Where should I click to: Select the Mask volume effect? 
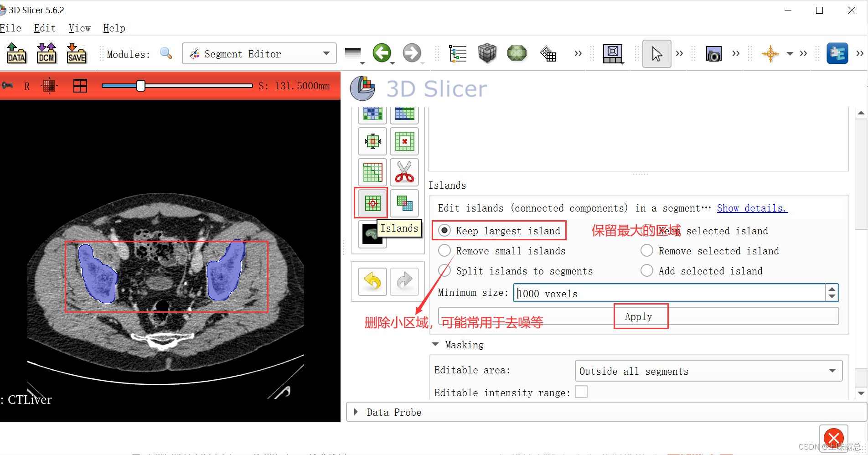pos(372,234)
